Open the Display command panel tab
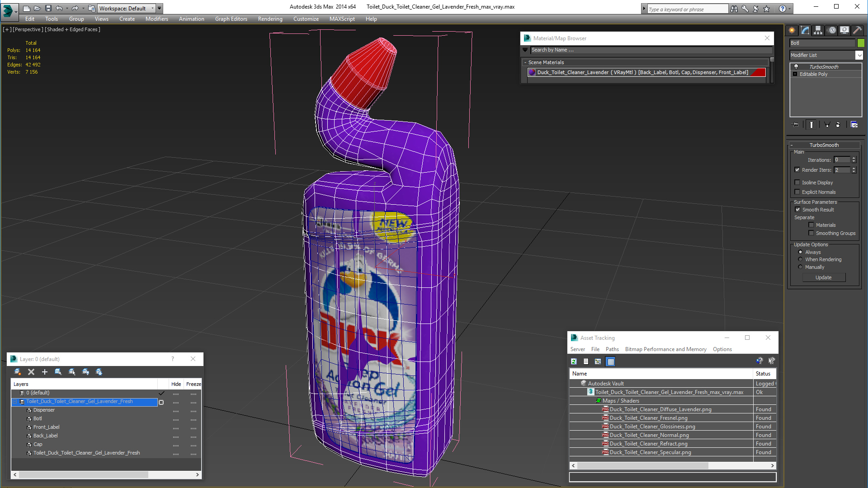Viewport: 868px width, 488px height. tap(844, 30)
